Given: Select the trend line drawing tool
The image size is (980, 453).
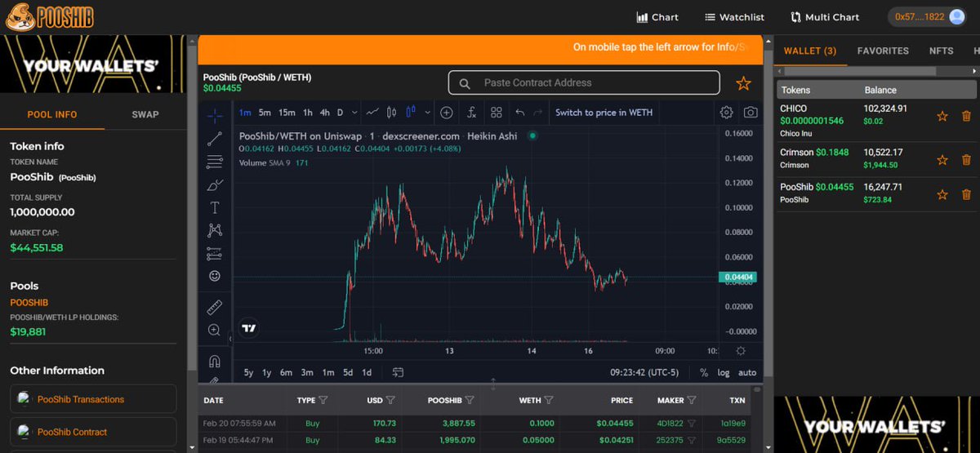Looking at the screenshot, I should [x=215, y=139].
